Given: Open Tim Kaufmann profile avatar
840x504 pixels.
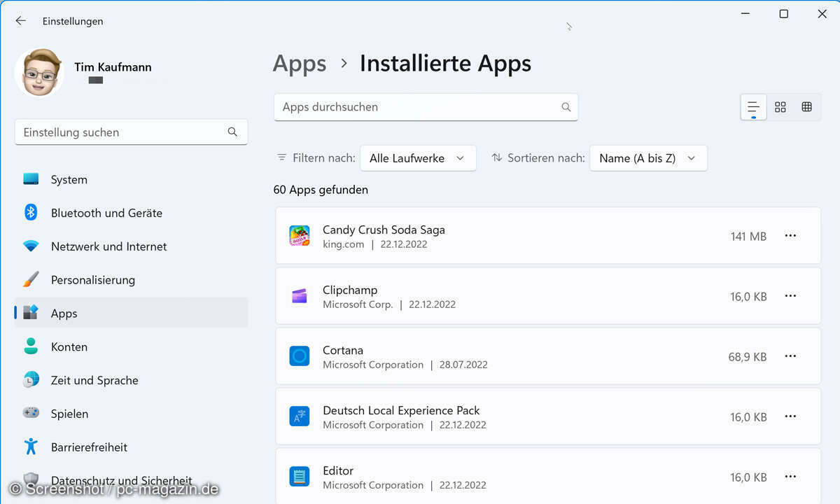Looking at the screenshot, I should click(39, 72).
